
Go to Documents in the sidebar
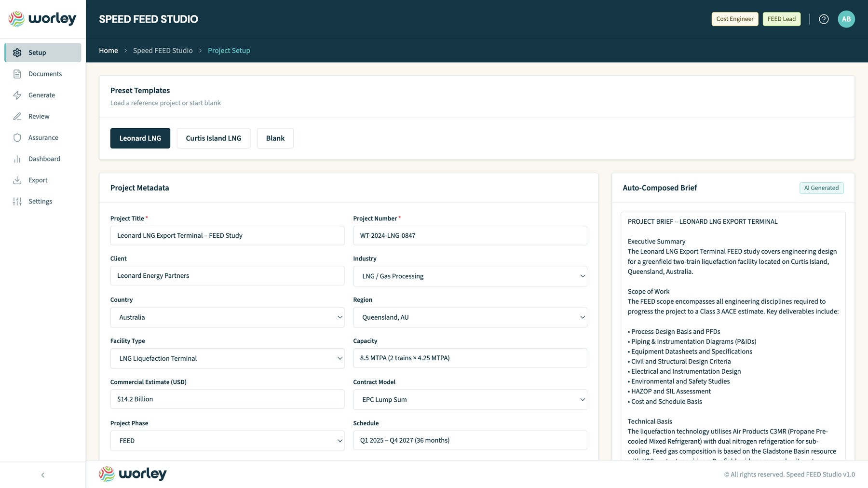pyautogui.click(x=43, y=74)
